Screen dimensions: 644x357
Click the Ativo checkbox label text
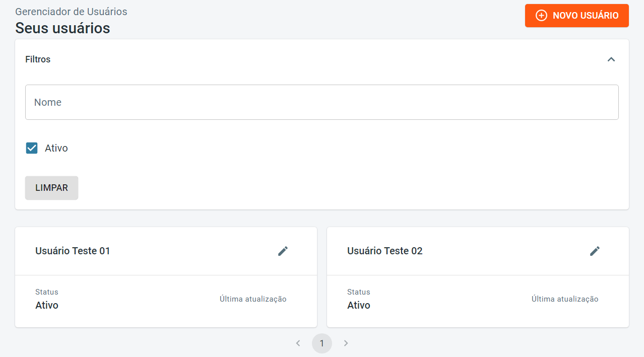tap(56, 149)
